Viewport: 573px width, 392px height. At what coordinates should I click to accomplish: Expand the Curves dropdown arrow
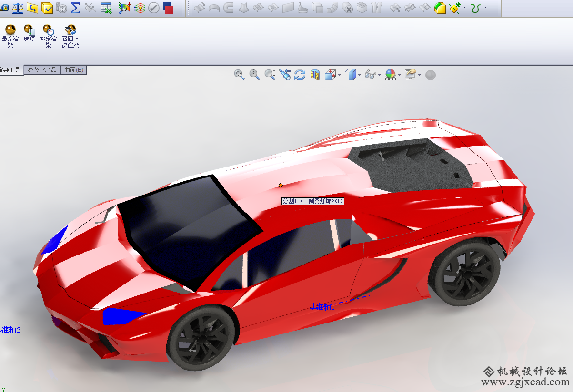[485, 8]
